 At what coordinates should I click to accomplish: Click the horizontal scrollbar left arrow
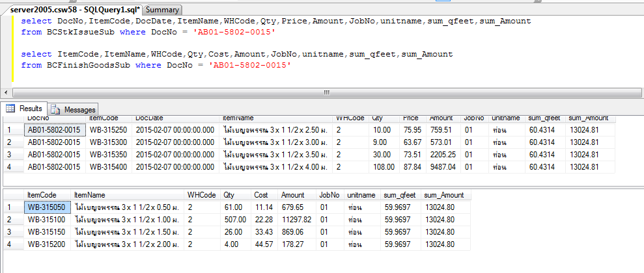pyautogui.click(x=5, y=92)
